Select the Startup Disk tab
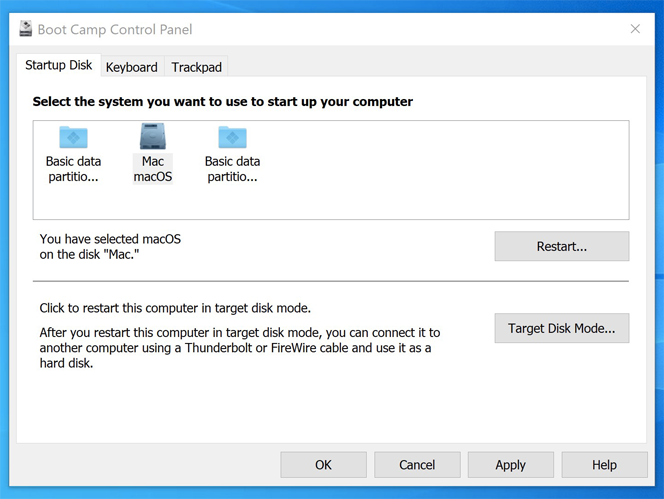Image resolution: width=664 pixels, height=499 pixels. tap(58, 65)
